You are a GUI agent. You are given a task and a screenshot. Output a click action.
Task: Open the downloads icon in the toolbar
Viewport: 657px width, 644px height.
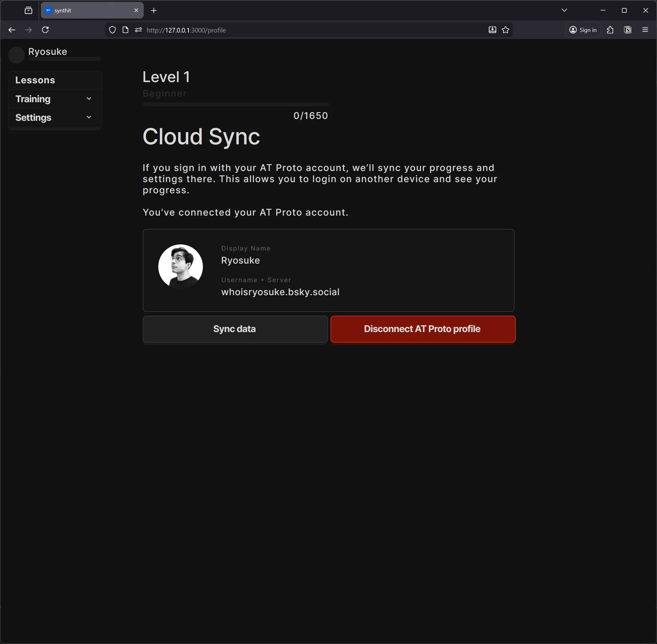[x=492, y=30]
